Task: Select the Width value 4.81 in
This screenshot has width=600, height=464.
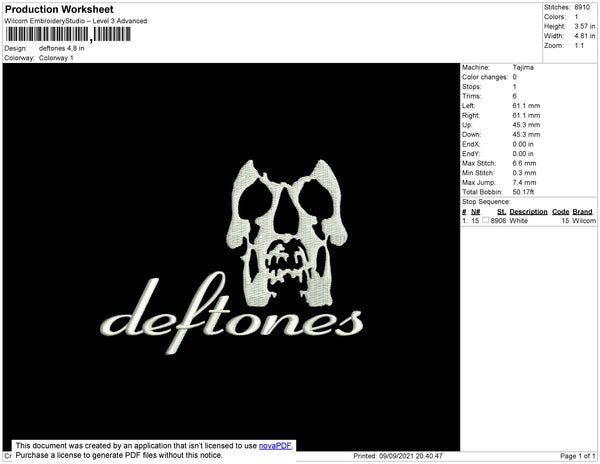Action: point(585,36)
